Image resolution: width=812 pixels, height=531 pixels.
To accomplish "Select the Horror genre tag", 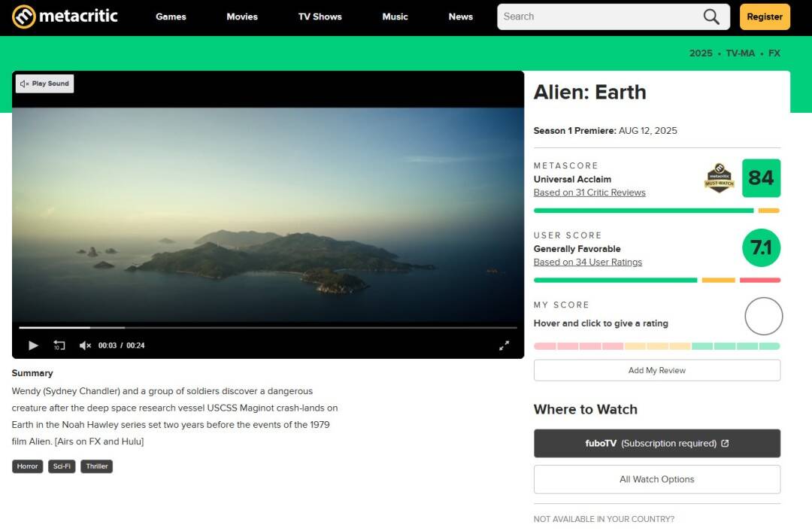I will (x=28, y=466).
